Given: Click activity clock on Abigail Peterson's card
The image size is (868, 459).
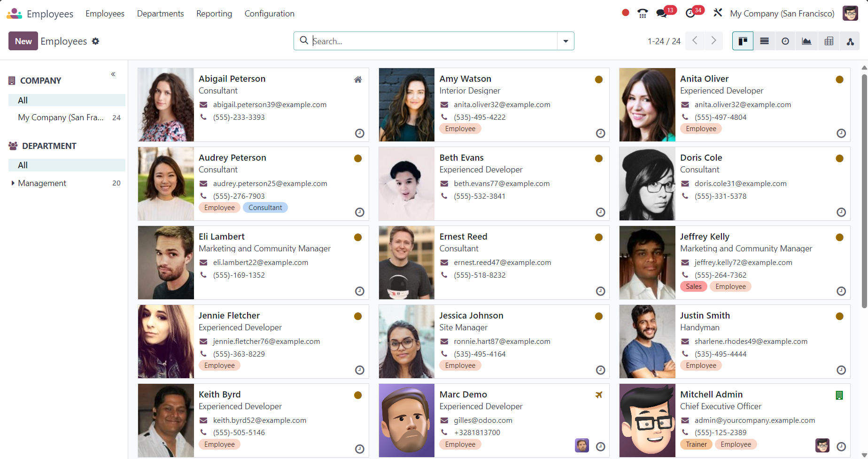Looking at the screenshot, I should (359, 133).
